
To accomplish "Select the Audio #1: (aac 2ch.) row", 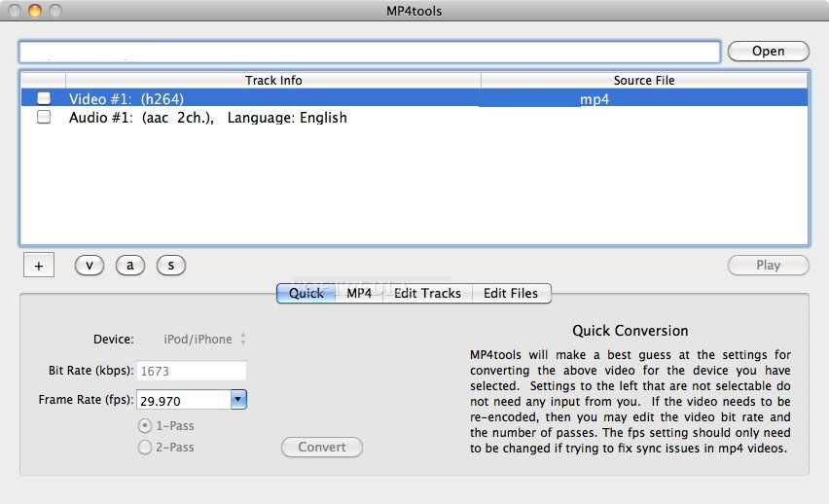I will [x=414, y=117].
